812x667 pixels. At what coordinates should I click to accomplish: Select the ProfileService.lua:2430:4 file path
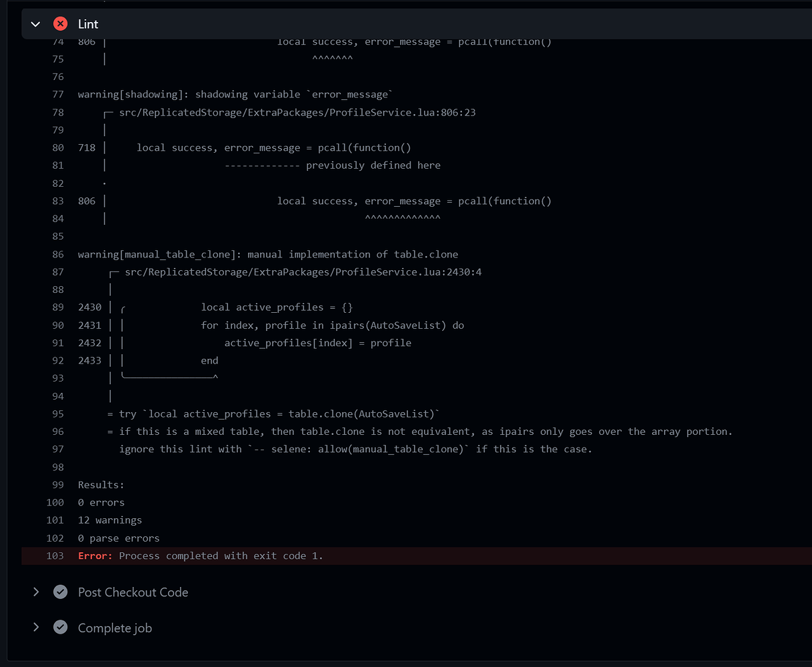[x=299, y=271]
